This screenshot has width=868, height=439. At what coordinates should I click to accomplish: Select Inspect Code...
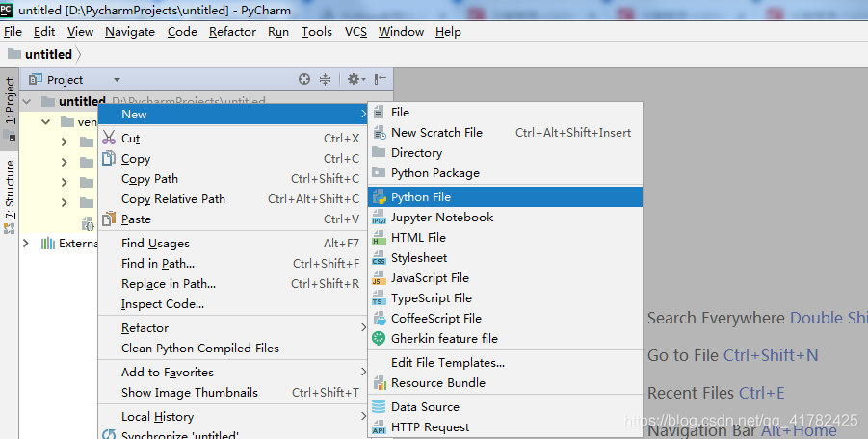pos(233,304)
